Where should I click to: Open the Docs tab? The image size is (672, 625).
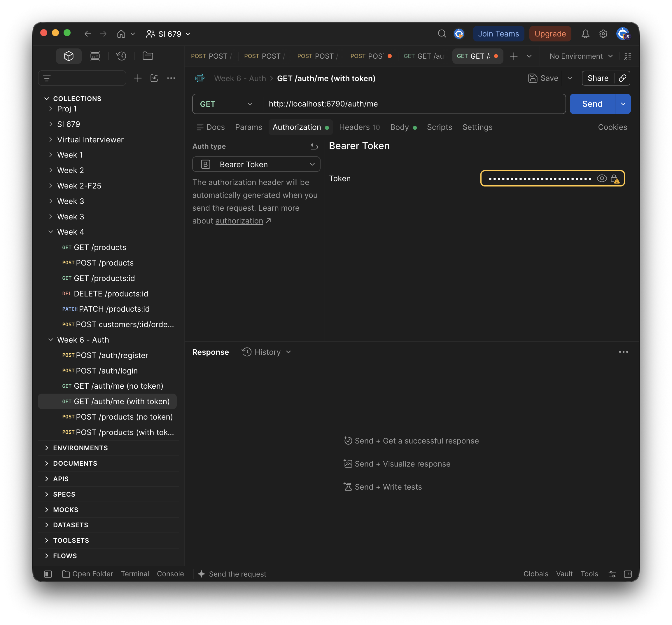[211, 127]
